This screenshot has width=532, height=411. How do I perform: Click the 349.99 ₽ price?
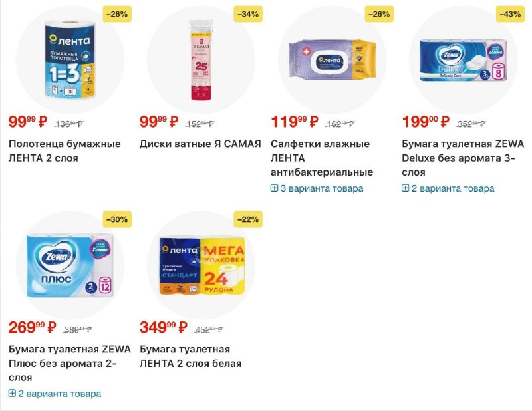click(159, 327)
